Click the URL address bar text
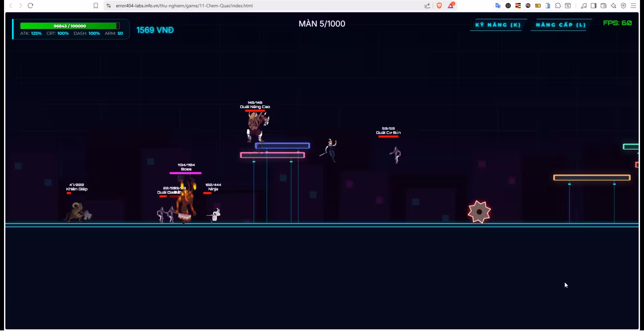The width and height of the screenshot is (644, 331). tap(184, 6)
